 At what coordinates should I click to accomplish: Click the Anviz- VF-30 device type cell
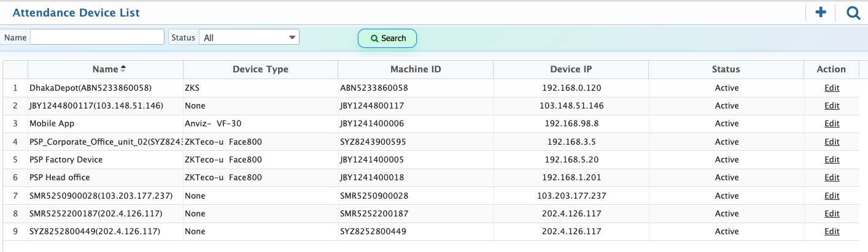pos(209,124)
